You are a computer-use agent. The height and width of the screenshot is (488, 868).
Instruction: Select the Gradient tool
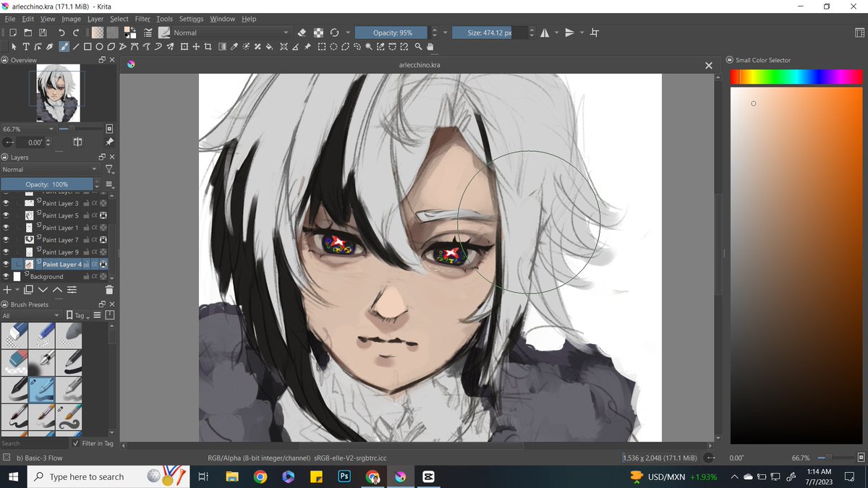point(222,47)
